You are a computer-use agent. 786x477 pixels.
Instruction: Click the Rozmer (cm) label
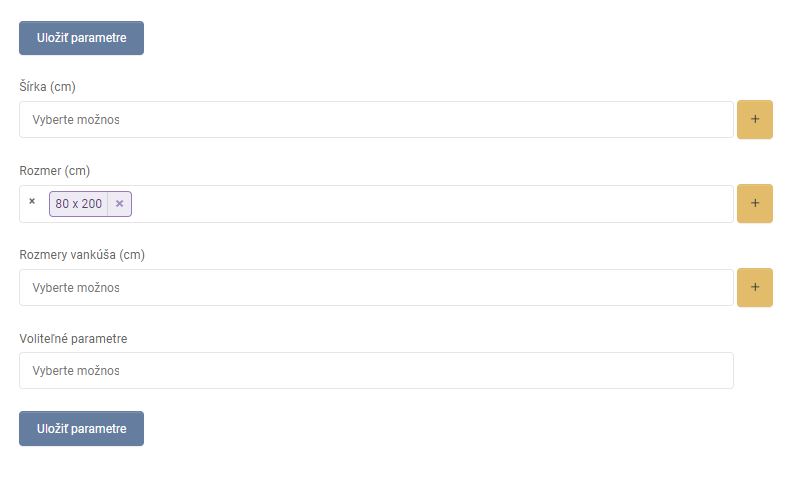click(55, 171)
